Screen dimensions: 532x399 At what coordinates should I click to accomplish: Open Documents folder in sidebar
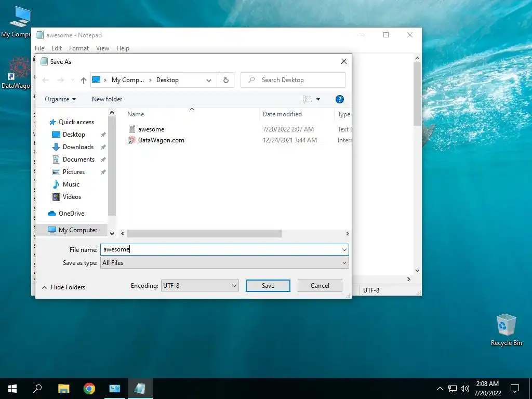click(78, 159)
